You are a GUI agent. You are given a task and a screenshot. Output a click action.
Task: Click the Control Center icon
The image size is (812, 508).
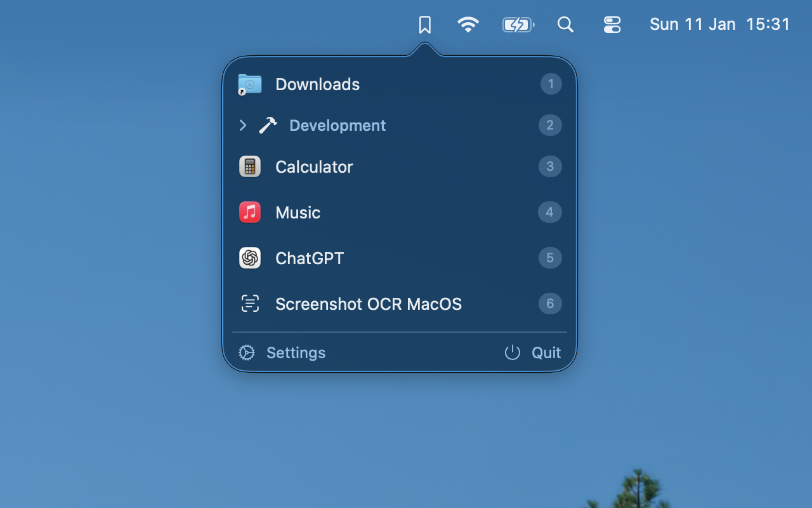pos(612,24)
